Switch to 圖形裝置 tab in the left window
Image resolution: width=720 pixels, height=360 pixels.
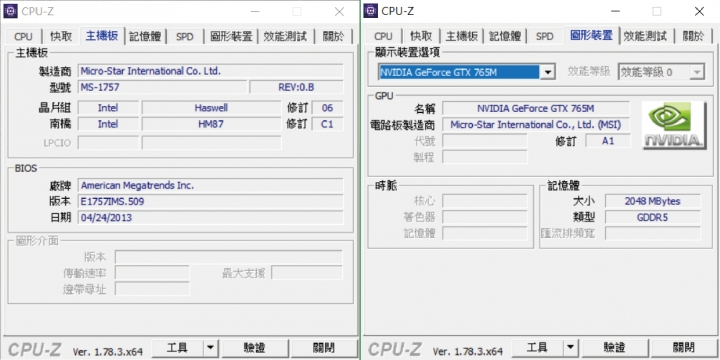[x=231, y=36]
